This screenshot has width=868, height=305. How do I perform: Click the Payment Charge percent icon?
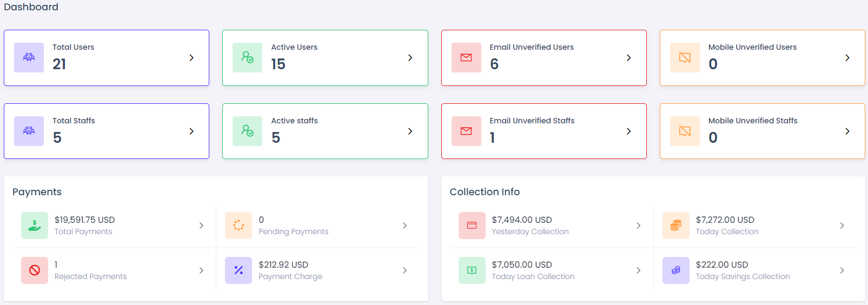(x=238, y=270)
